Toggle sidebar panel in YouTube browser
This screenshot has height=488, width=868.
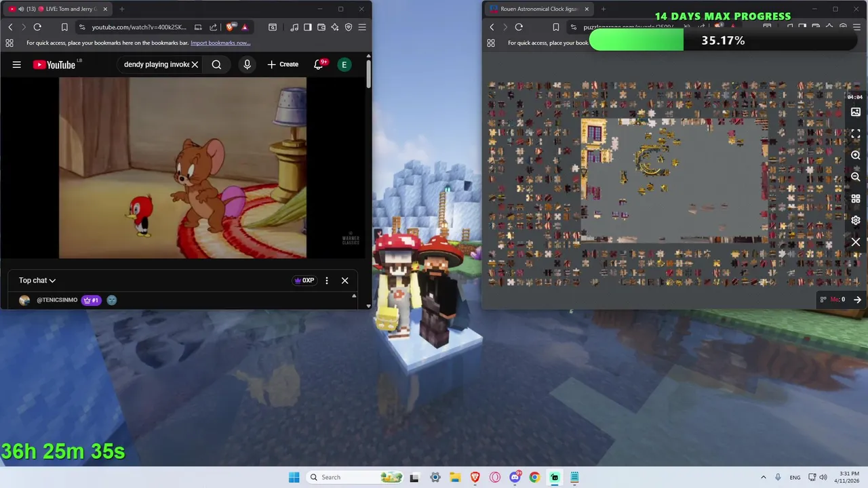[x=308, y=27]
